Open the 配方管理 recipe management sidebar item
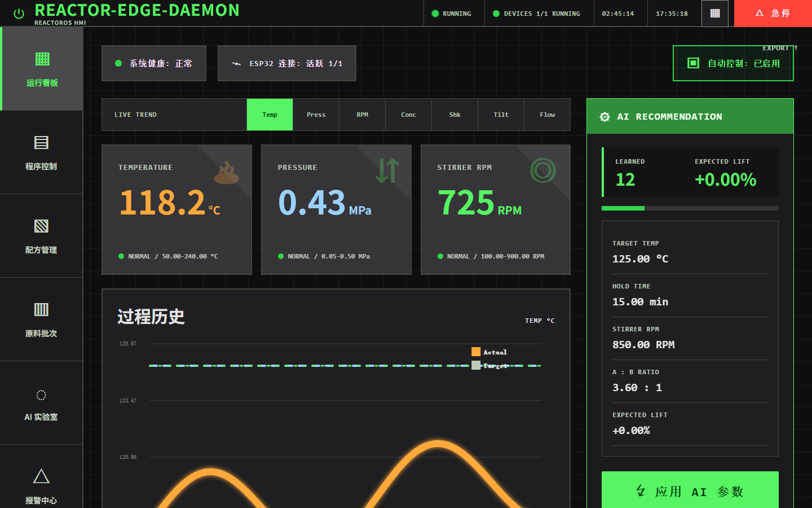Image resolution: width=812 pixels, height=508 pixels. (x=42, y=236)
